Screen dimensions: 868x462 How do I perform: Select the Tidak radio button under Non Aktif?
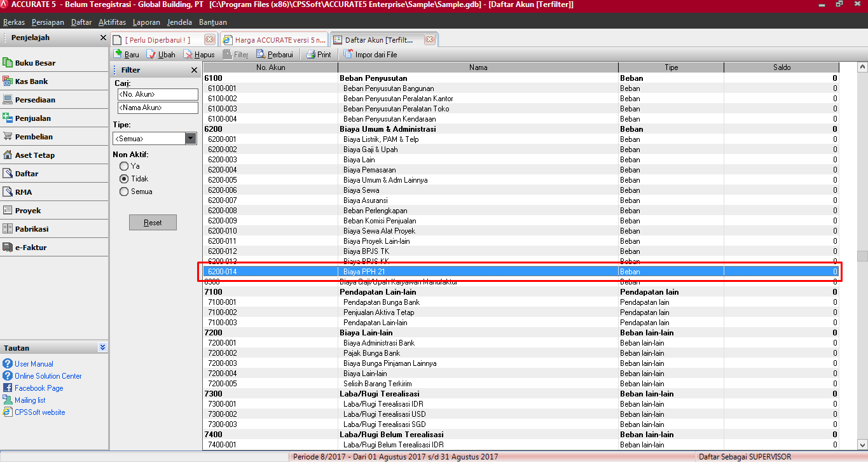[x=124, y=179]
